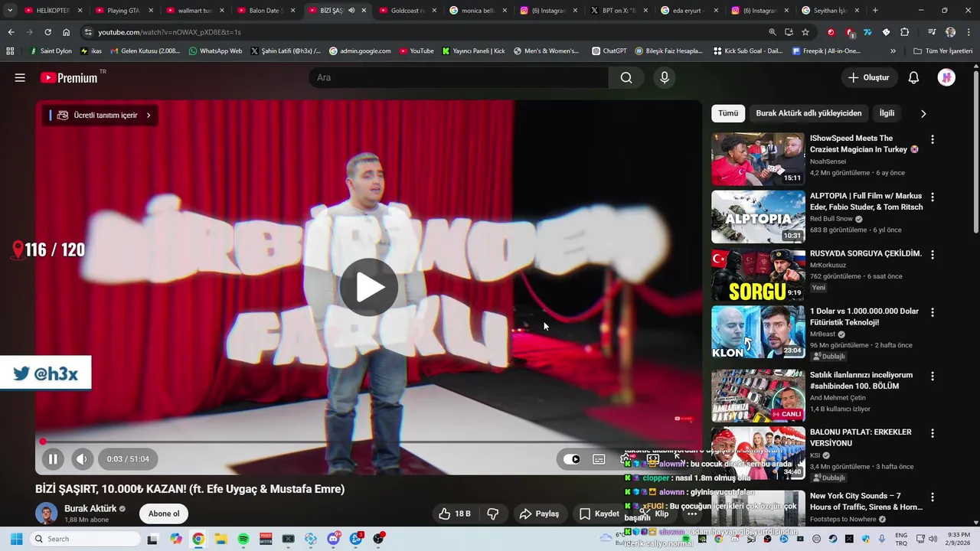
Task: Focus the Ara search input field
Action: coord(458,77)
